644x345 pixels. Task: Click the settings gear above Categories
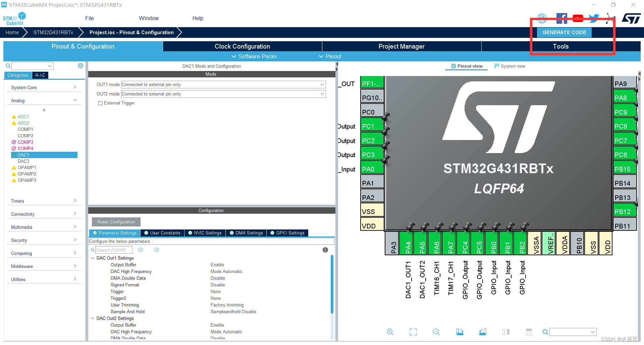(x=80, y=66)
